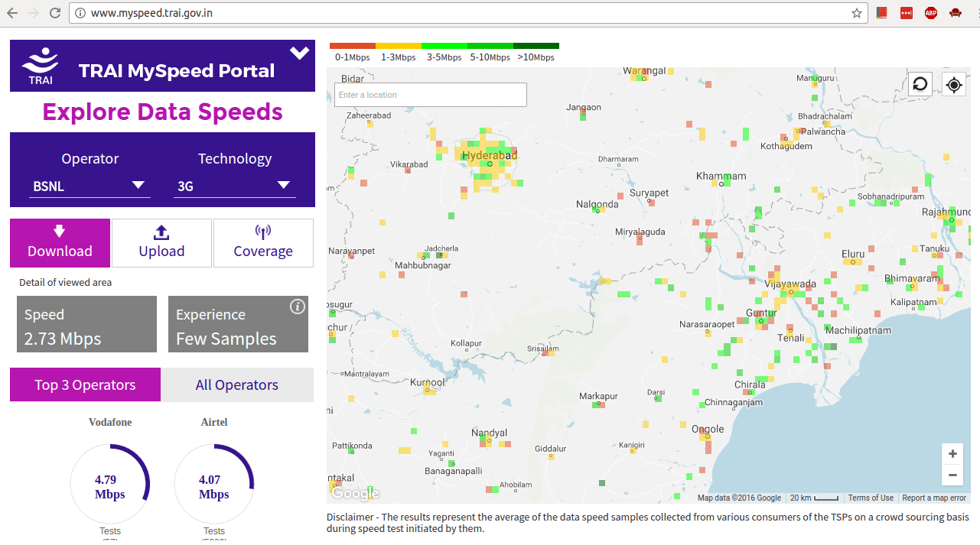Open the Technology dropdown showing 3G
This screenshot has width=980, height=545.
[235, 186]
